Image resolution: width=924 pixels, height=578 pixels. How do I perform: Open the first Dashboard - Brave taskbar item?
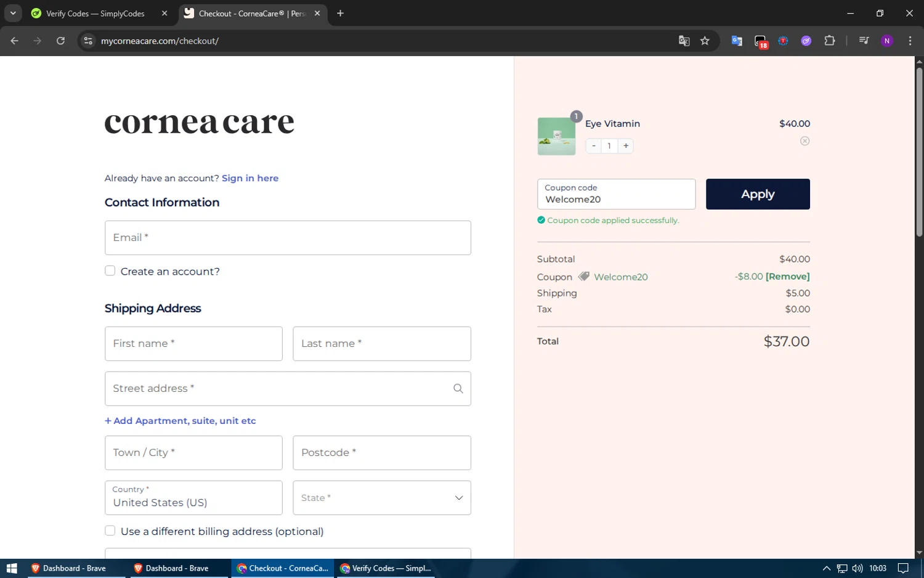pos(75,568)
